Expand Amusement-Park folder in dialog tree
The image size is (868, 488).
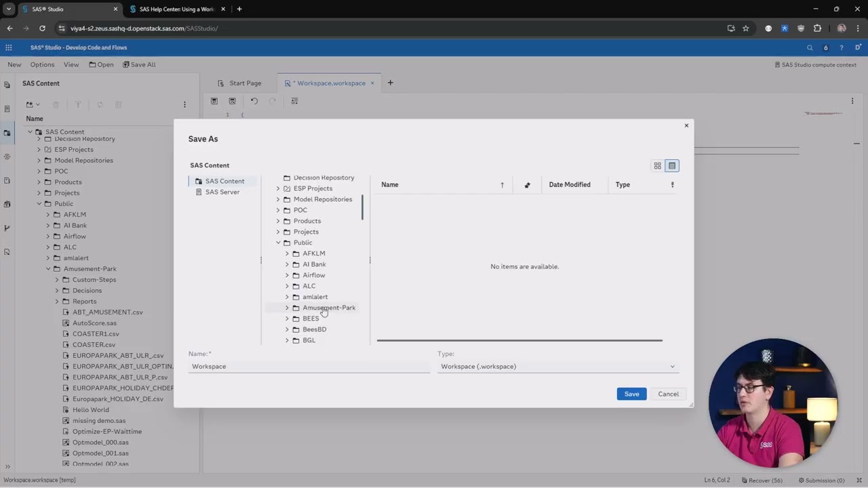click(x=287, y=308)
